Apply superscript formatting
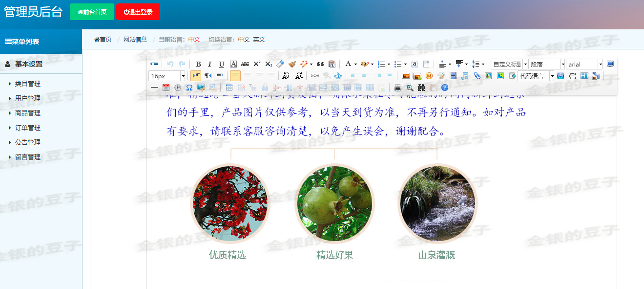644x289 pixels. point(257,64)
